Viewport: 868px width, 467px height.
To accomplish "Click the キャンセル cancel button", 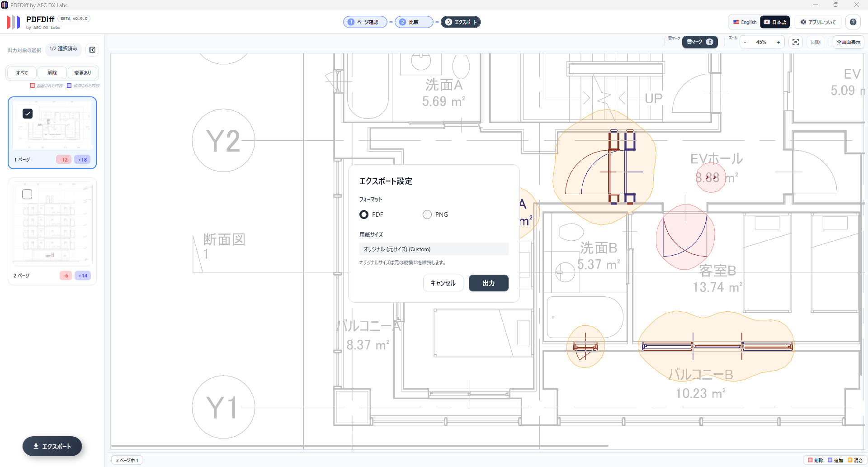I will [443, 283].
